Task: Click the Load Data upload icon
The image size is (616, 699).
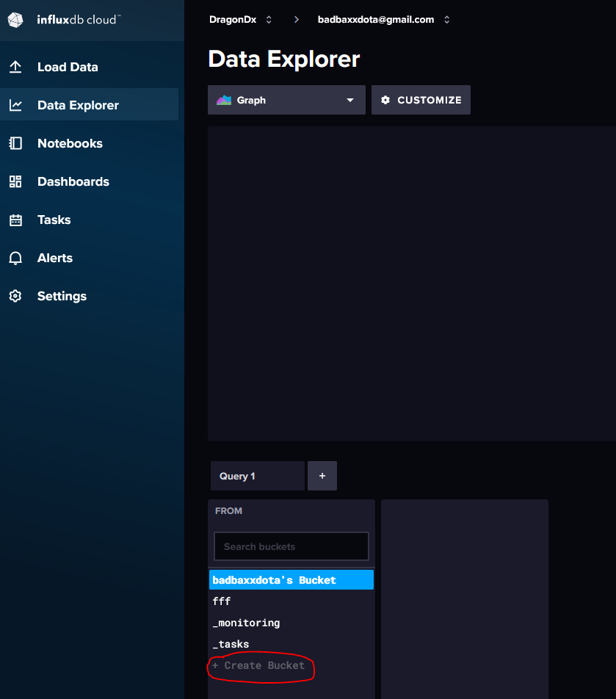Action: [15, 67]
